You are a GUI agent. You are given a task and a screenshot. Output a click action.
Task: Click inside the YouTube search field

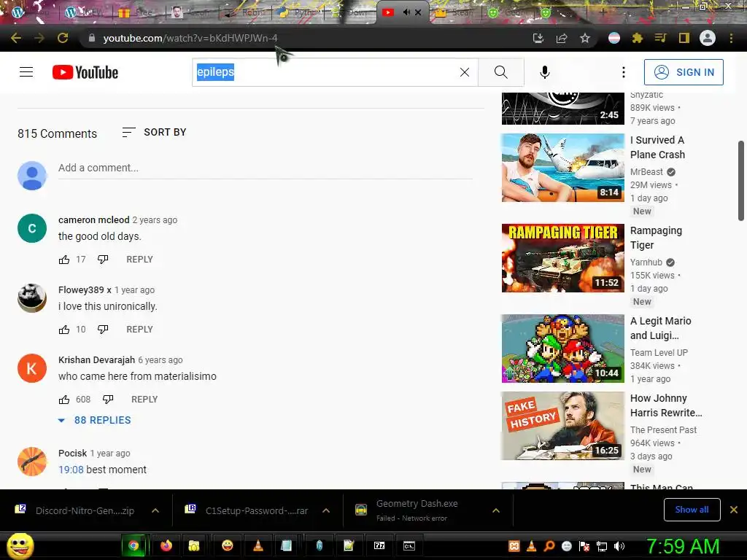[x=333, y=72]
